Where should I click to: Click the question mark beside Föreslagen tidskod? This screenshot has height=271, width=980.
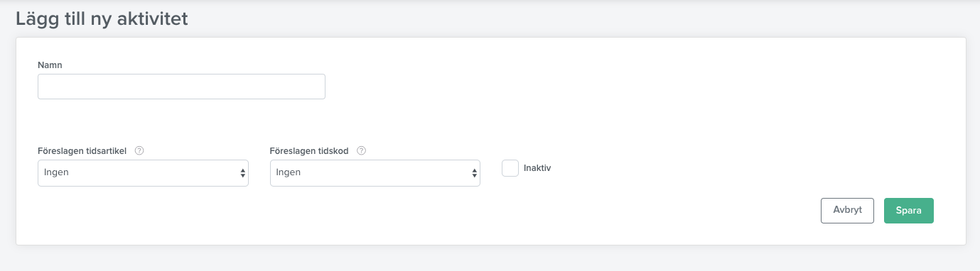coord(362,150)
